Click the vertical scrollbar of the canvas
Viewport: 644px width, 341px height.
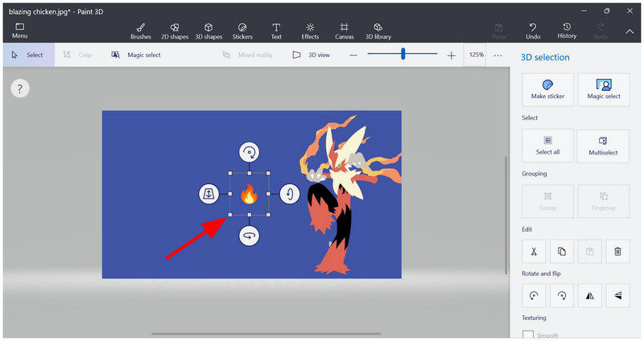click(506, 216)
